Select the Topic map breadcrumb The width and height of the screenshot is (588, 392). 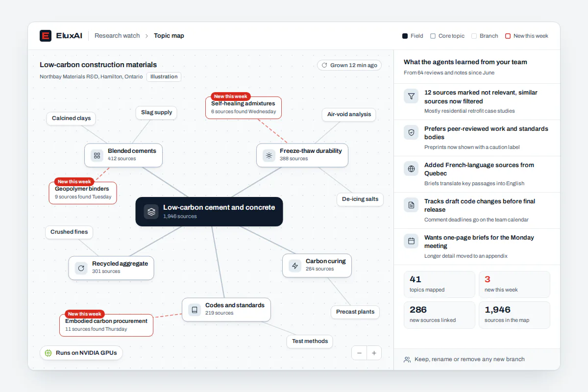point(169,36)
